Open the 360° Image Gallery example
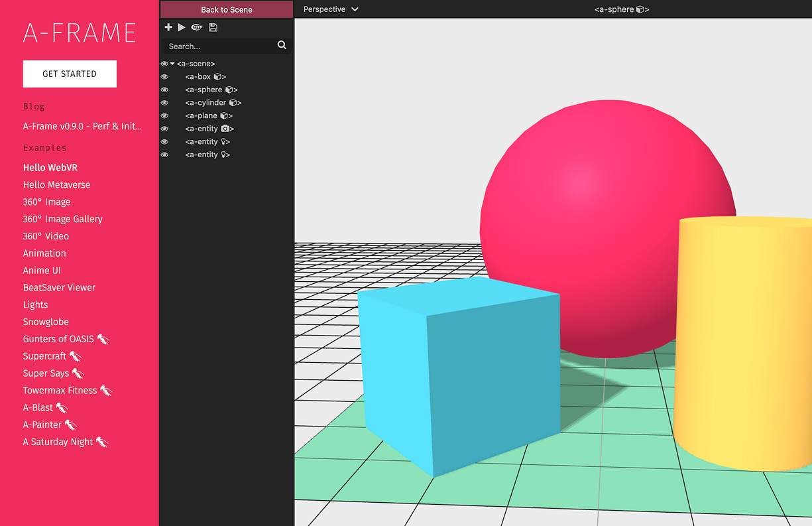Image resolution: width=812 pixels, height=526 pixels. point(63,219)
